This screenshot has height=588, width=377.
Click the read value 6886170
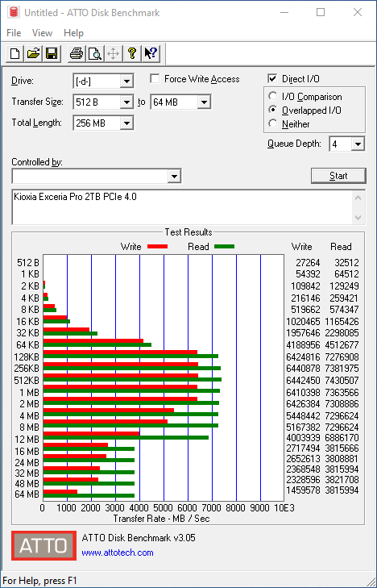tap(342, 438)
